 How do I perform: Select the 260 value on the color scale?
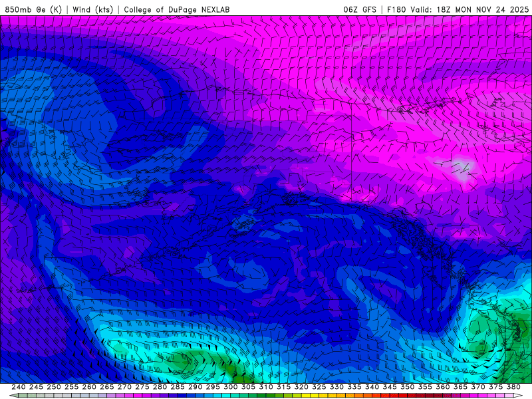pyautogui.click(x=89, y=387)
